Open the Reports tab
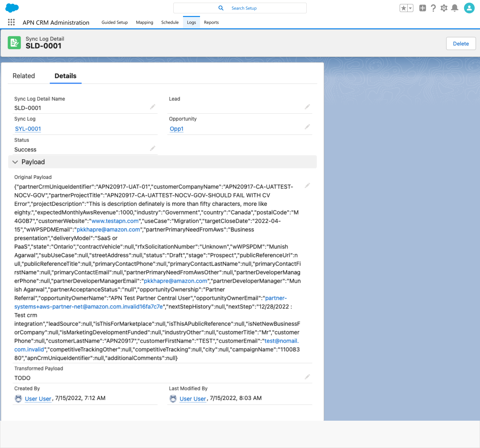Viewport: 480px width, 448px height. pyautogui.click(x=211, y=22)
